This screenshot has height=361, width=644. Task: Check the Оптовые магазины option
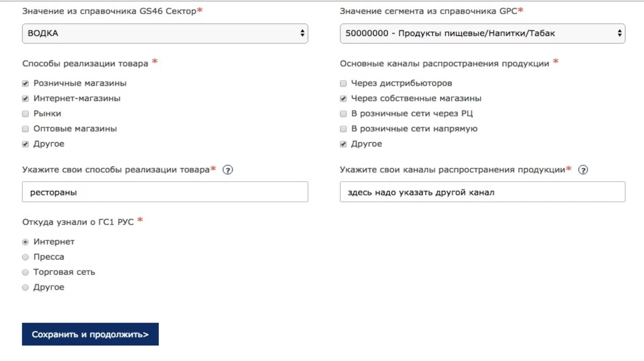(25, 129)
